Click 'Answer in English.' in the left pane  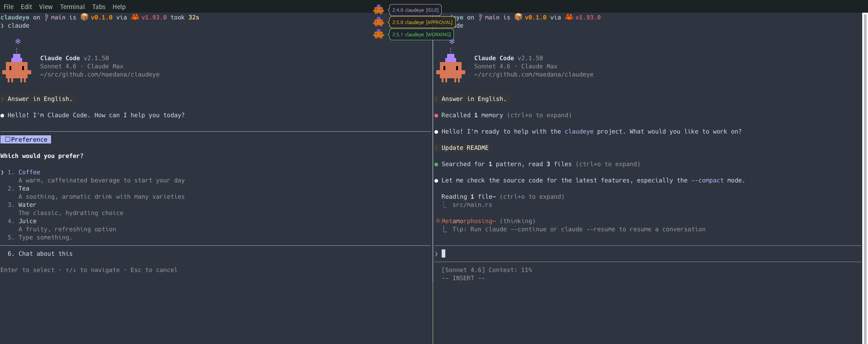(x=40, y=99)
